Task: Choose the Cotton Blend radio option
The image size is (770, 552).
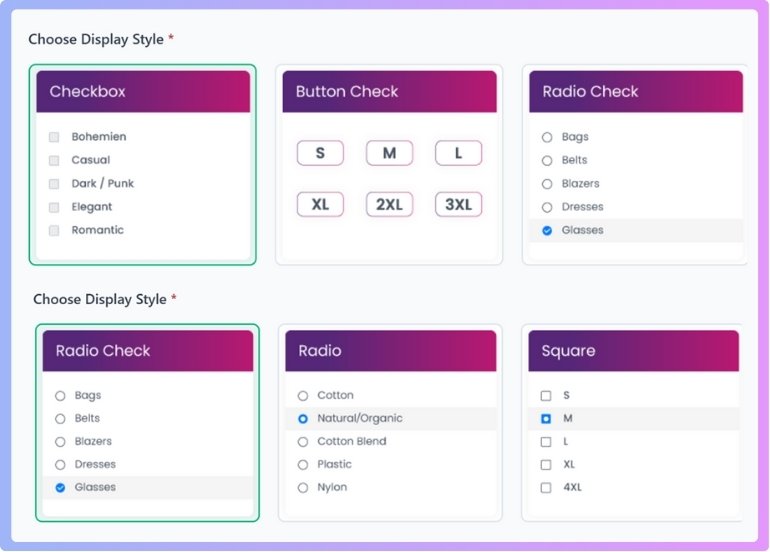Action: (303, 442)
